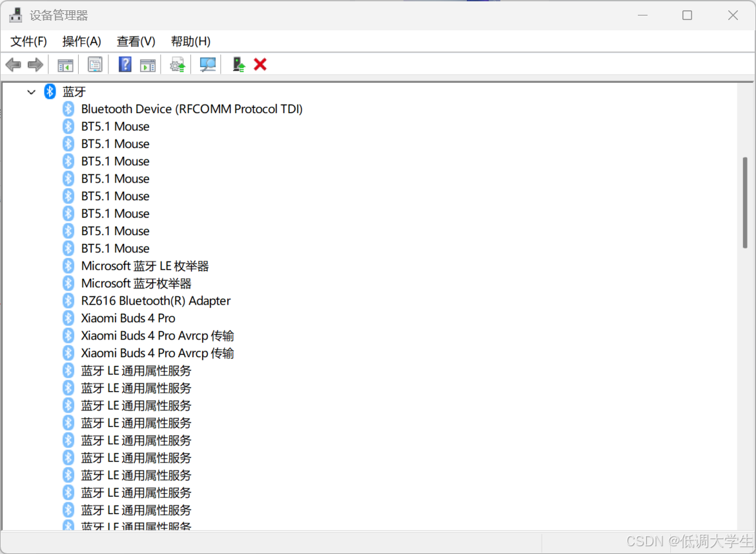This screenshot has width=756, height=554.
Task: Click the 设备管理器 title bar app icon
Action: pyautogui.click(x=16, y=15)
